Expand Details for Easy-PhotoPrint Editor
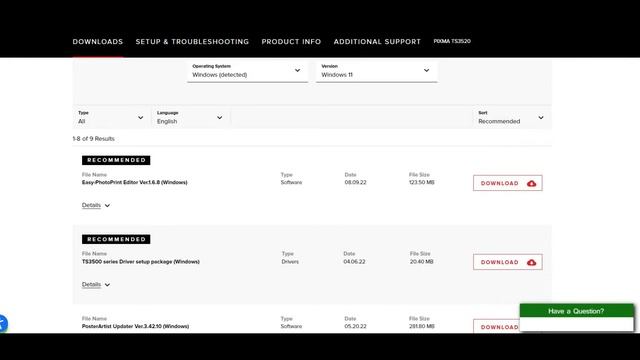This screenshot has height=360, width=640. coord(96,205)
